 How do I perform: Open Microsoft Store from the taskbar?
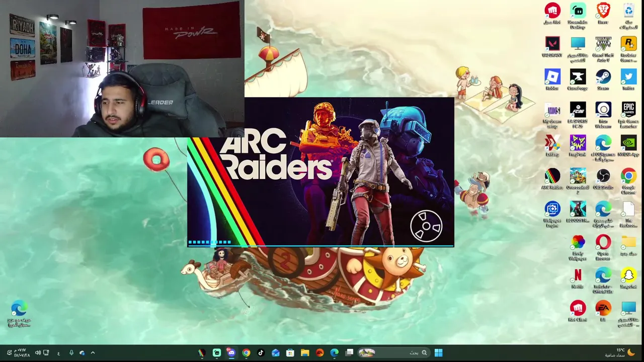click(290, 353)
